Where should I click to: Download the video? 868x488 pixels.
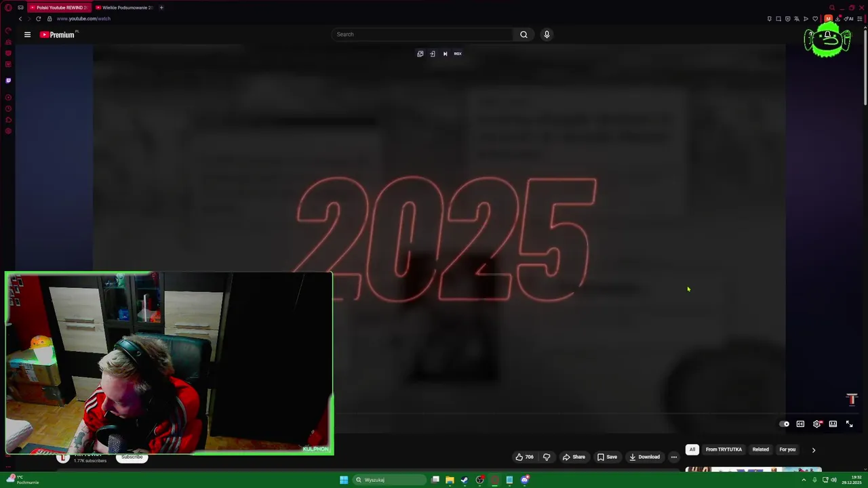[644, 457]
